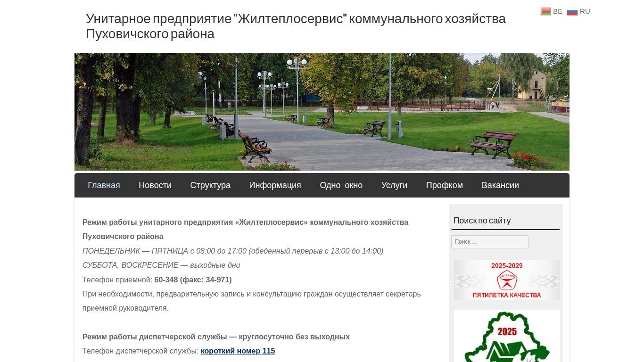
Task: Open the Информация menu item
Action: click(275, 185)
